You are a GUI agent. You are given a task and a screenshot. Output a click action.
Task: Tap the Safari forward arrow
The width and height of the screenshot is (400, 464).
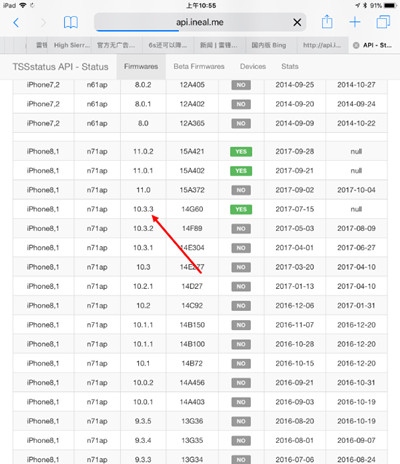tap(43, 23)
